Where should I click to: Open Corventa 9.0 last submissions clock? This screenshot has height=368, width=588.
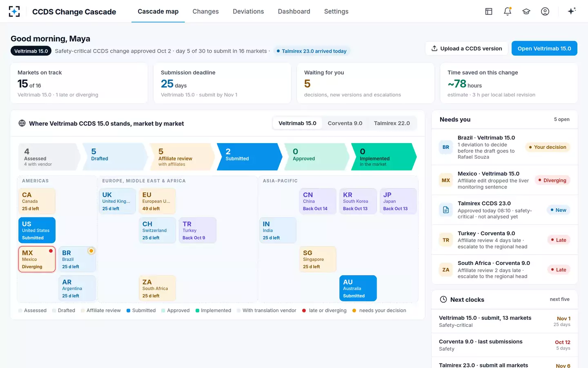pos(505,345)
